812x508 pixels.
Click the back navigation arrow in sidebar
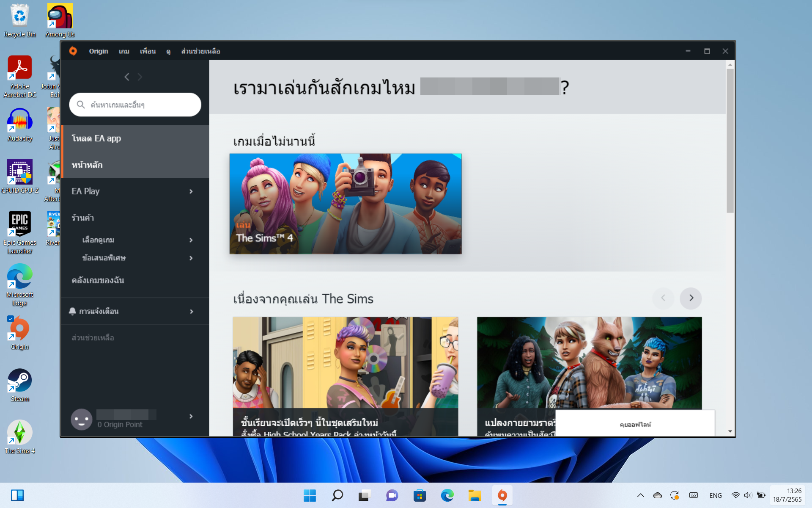point(127,77)
